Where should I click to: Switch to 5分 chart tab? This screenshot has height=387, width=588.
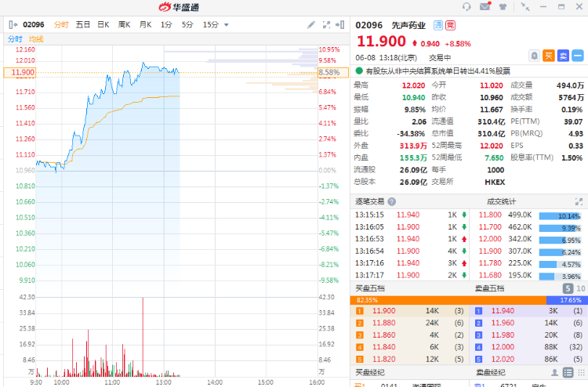[x=187, y=25]
